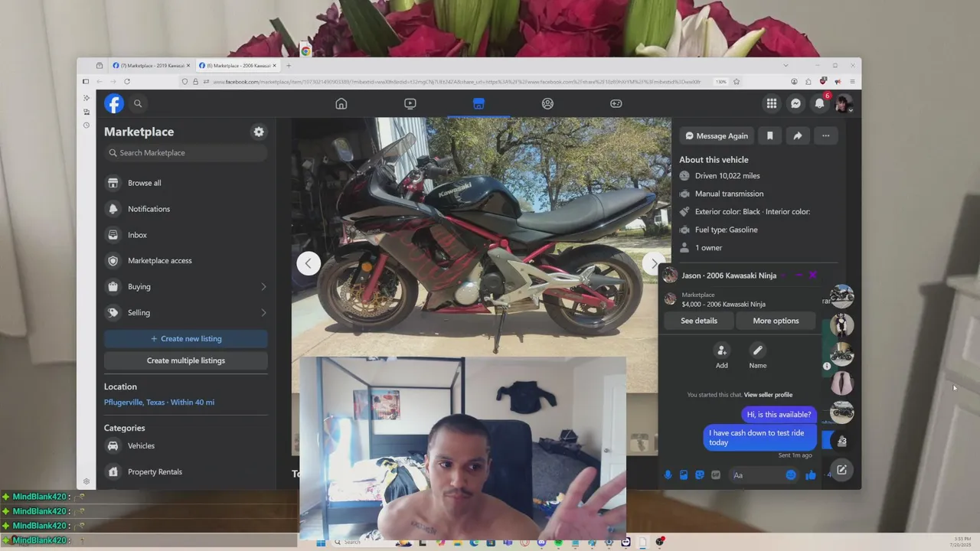Expand the Buying section chevron
This screenshot has height=551, width=980.
point(263,286)
